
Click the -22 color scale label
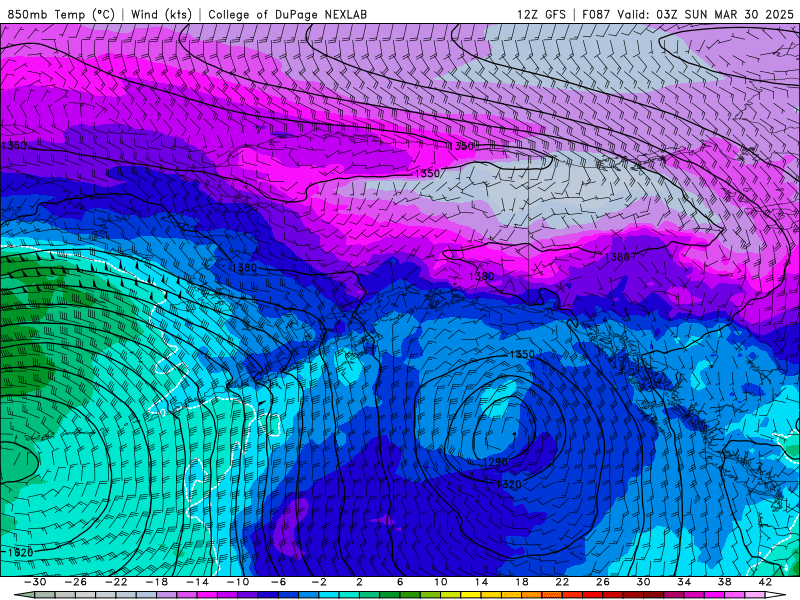116,582
